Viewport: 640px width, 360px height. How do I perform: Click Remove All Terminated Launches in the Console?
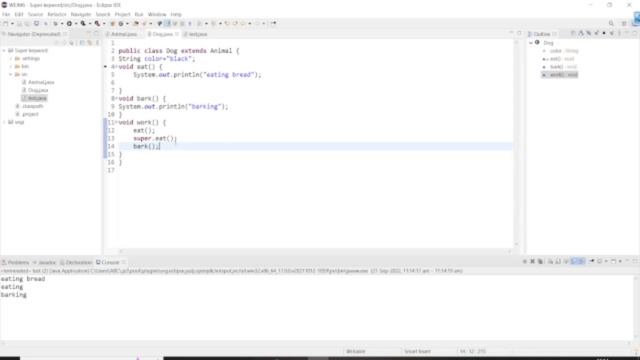pos(540,261)
